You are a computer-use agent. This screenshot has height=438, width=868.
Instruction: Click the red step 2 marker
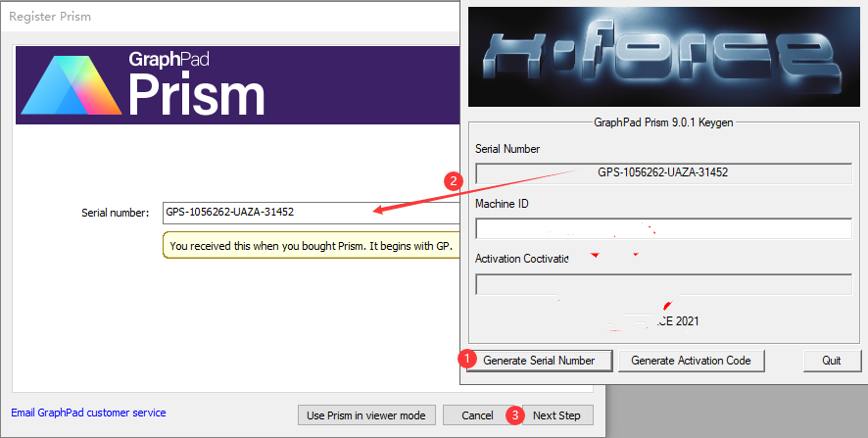click(453, 180)
